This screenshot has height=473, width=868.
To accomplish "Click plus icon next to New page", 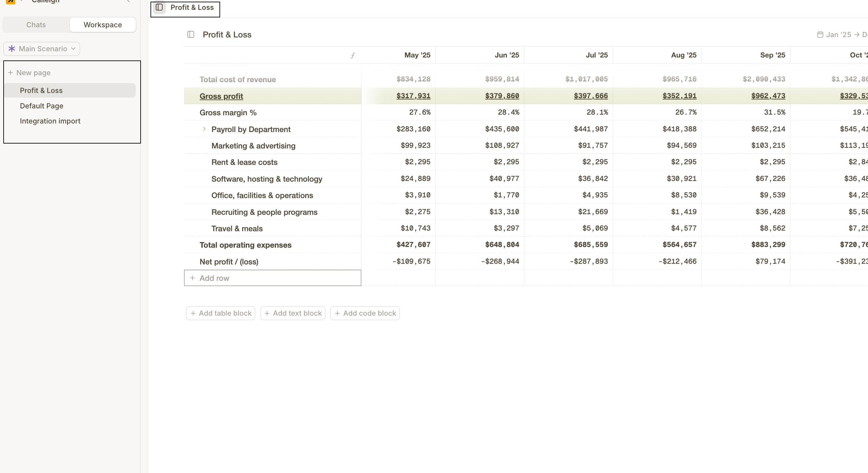I will (11, 73).
